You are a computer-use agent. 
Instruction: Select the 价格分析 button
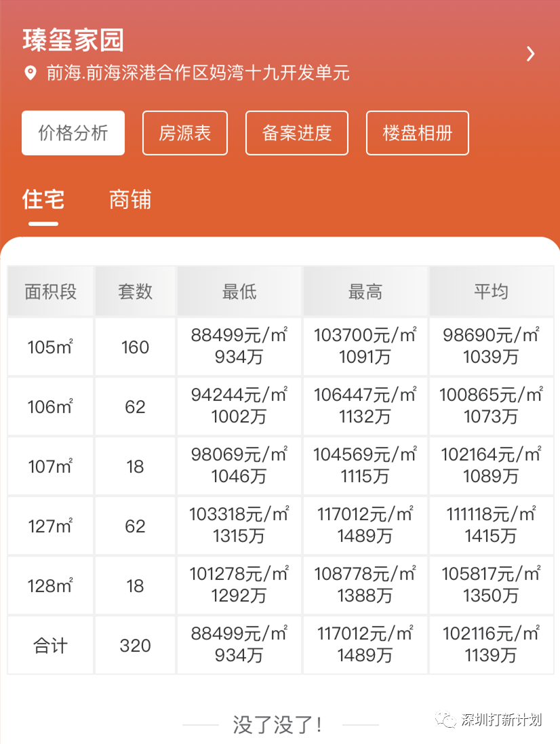pos(73,133)
